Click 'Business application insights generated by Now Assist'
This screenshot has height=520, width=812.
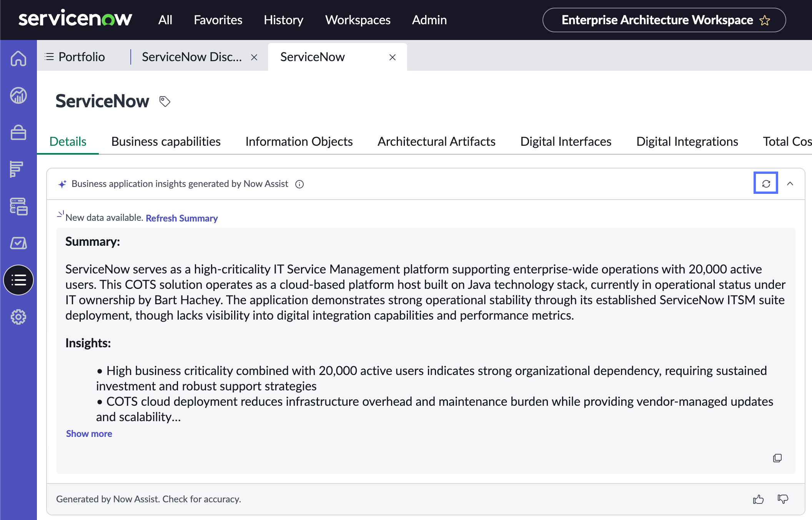pyautogui.click(x=180, y=184)
